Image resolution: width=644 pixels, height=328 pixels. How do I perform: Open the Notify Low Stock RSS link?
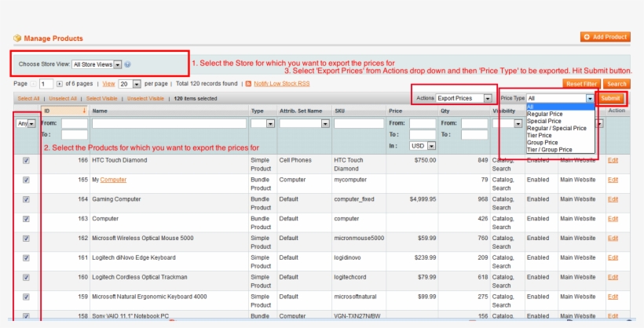282,84
